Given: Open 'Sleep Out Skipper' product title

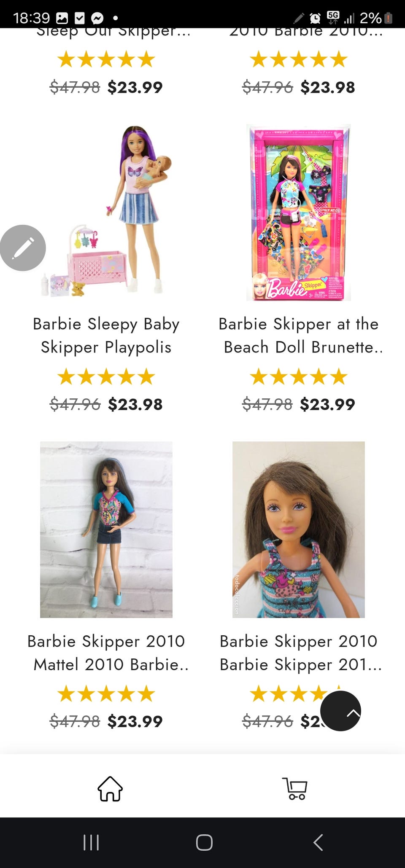Looking at the screenshot, I should coord(113,32).
